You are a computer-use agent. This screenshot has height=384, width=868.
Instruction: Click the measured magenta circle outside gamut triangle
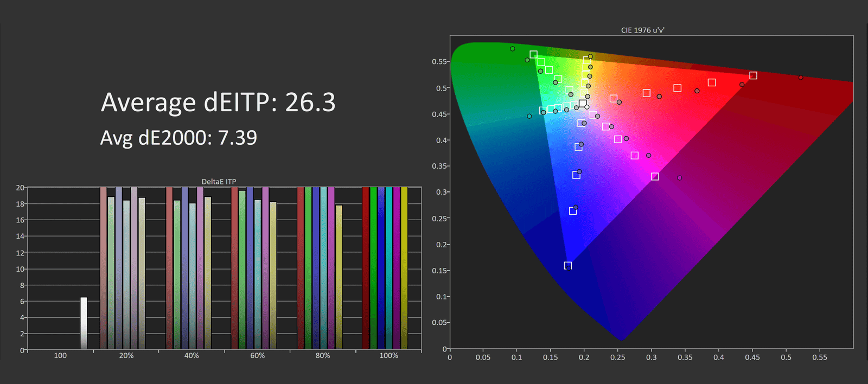679,178
